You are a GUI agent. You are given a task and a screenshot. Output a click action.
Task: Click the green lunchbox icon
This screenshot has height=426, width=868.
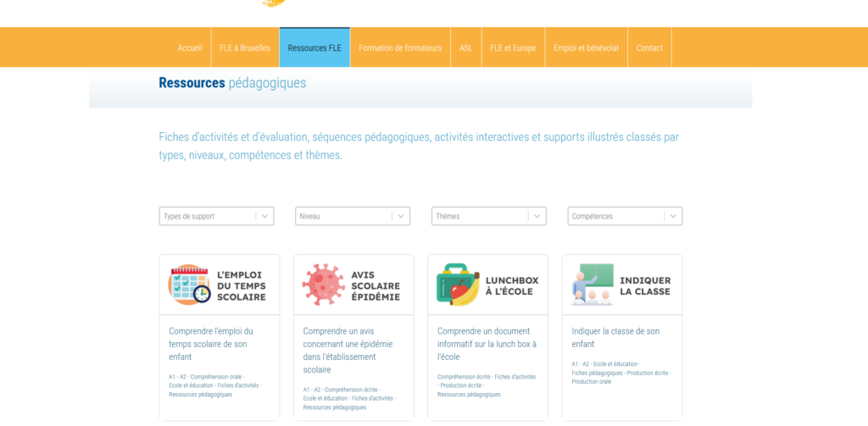[458, 285]
